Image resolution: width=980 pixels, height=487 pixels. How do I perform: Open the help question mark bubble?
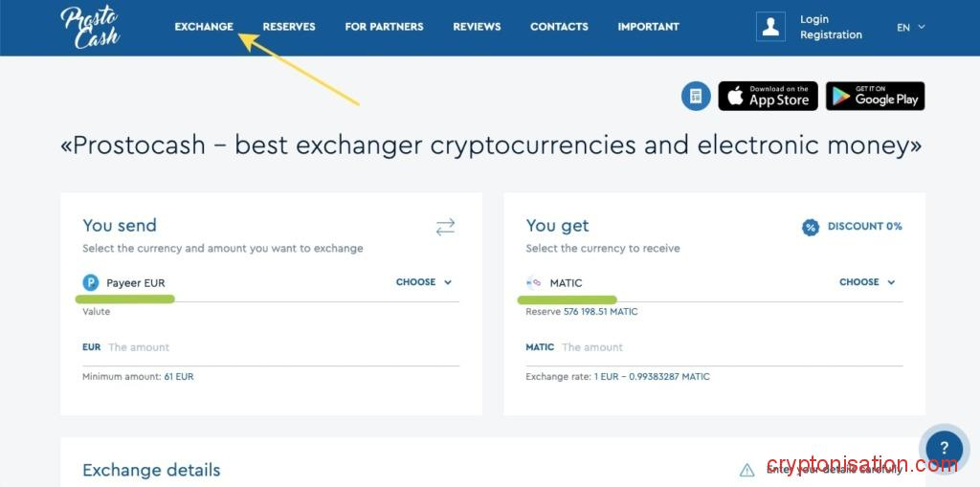point(944,448)
